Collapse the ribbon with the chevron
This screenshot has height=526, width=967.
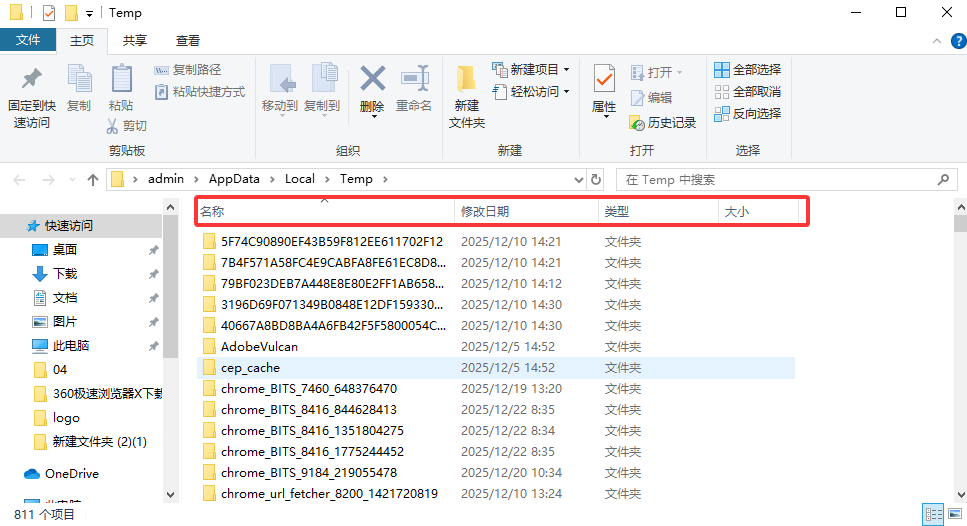point(937,41)
